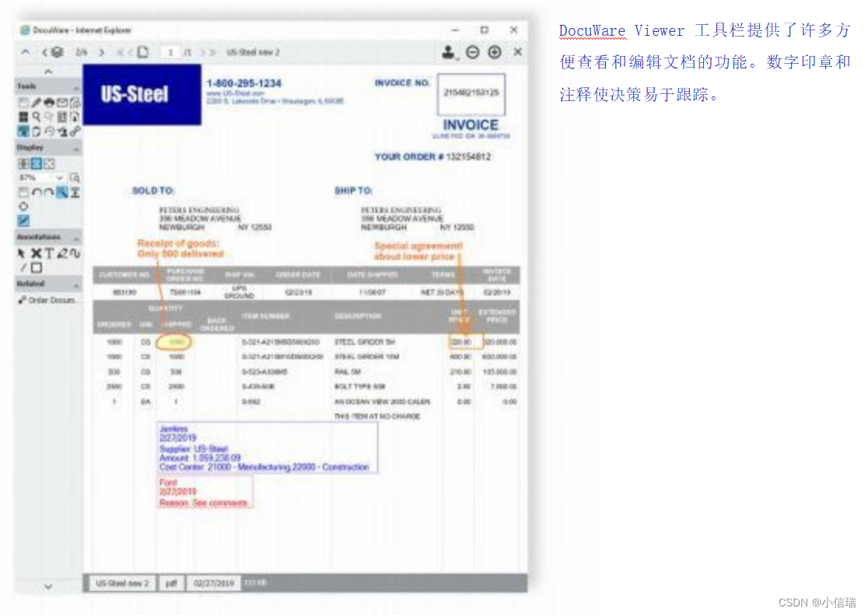Viewport: 868px width, 615px height.
Task: Collapse the Annotations section
Action: (x=76, y=238)
